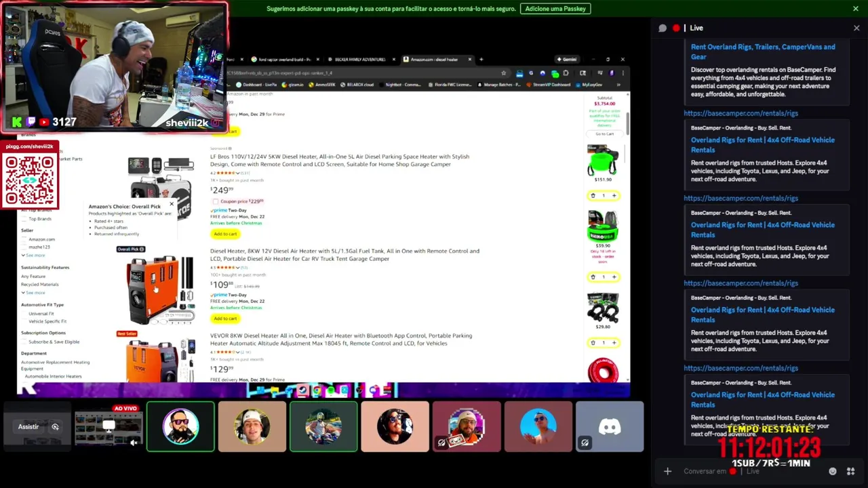Dismiss the passkey suggestion banner
This screenshot has height=488, width=868.
[x=856, y=9]
